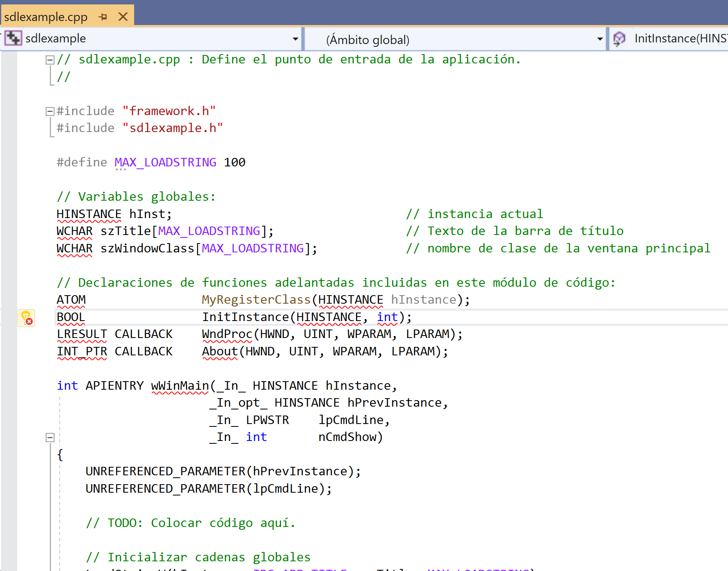Collapse the wWinMain function outline

[x=50, y=437]
